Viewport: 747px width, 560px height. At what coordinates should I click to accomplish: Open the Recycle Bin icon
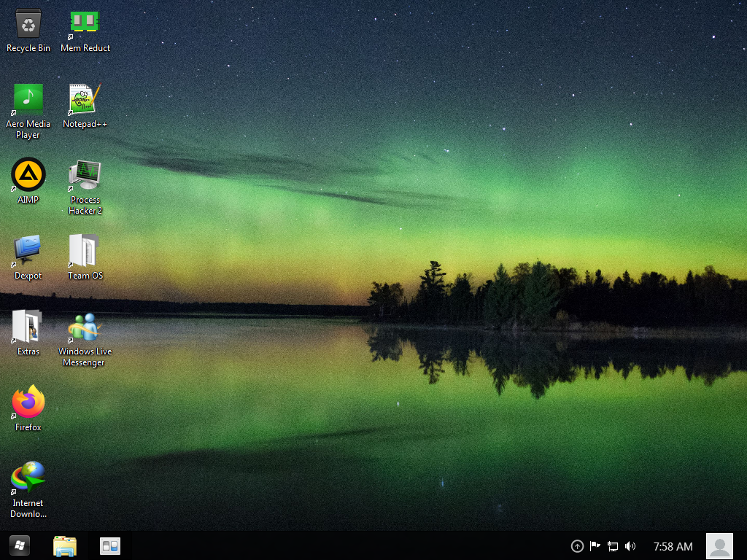(x=28, y=26)
